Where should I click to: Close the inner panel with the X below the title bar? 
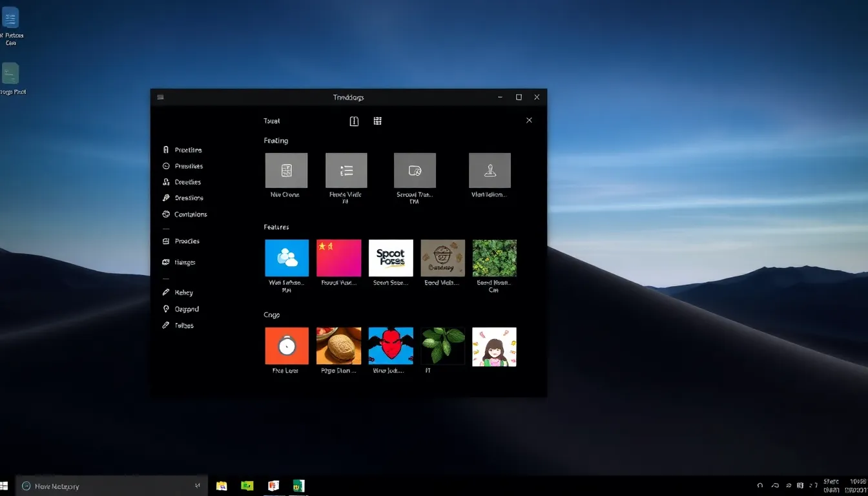coord(529,120)
